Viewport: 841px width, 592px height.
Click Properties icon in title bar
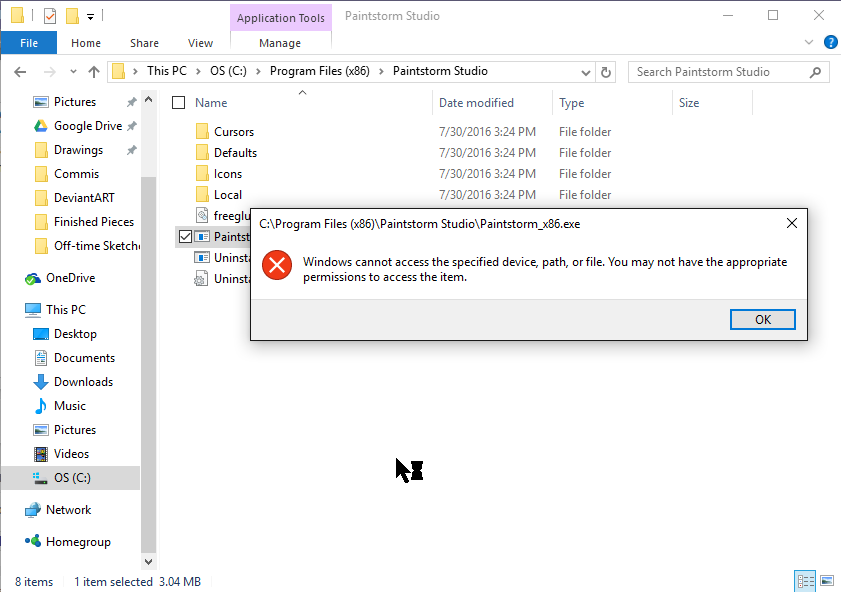(50, 16)
